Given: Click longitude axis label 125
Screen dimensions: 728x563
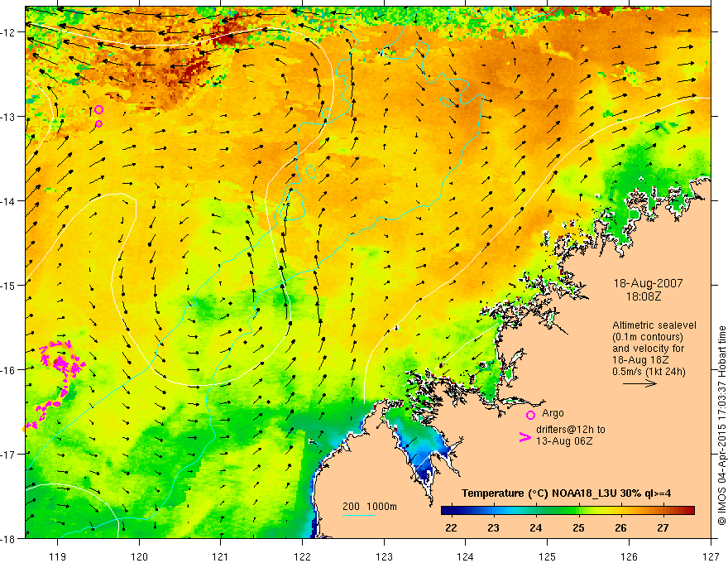Looking at the screenshot, I should [548, 556].
